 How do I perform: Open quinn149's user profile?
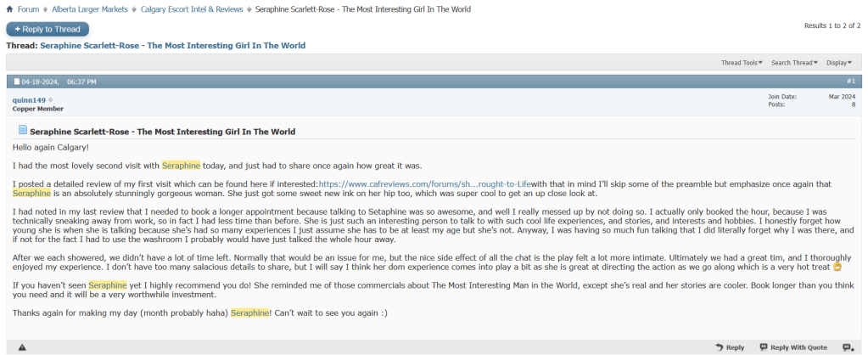point(29,100)
